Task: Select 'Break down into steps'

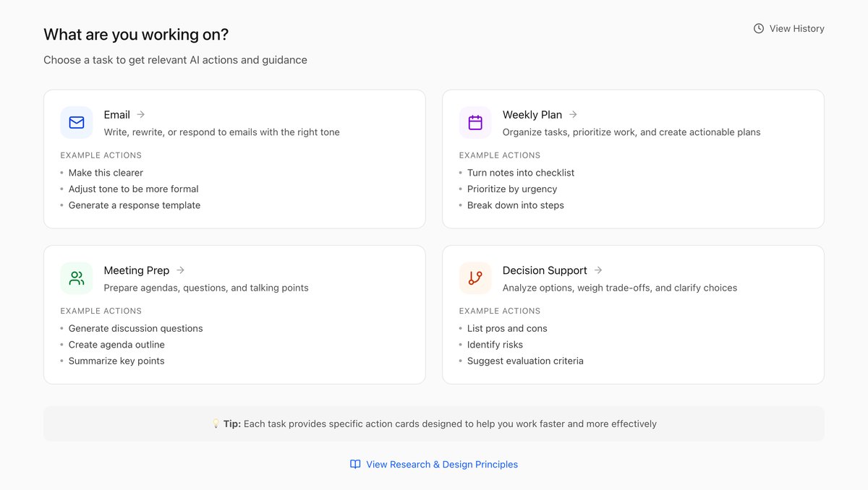Action: click(516, 205)
